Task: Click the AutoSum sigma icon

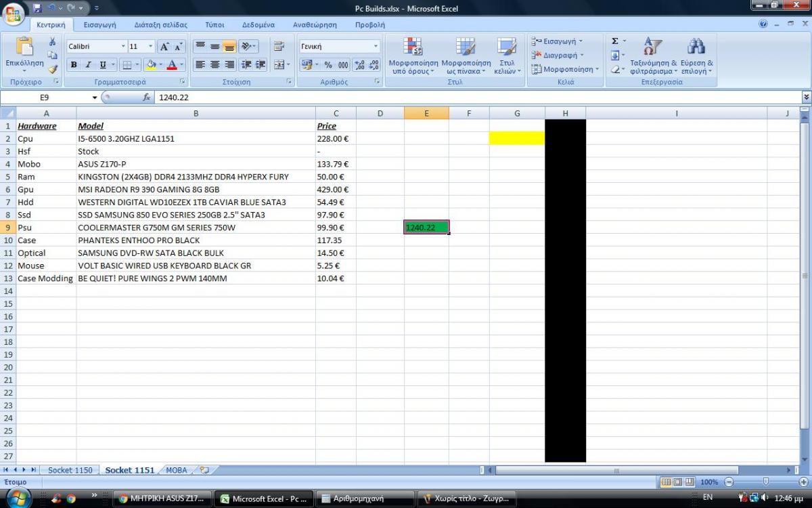Action: (x=615, y=41)
